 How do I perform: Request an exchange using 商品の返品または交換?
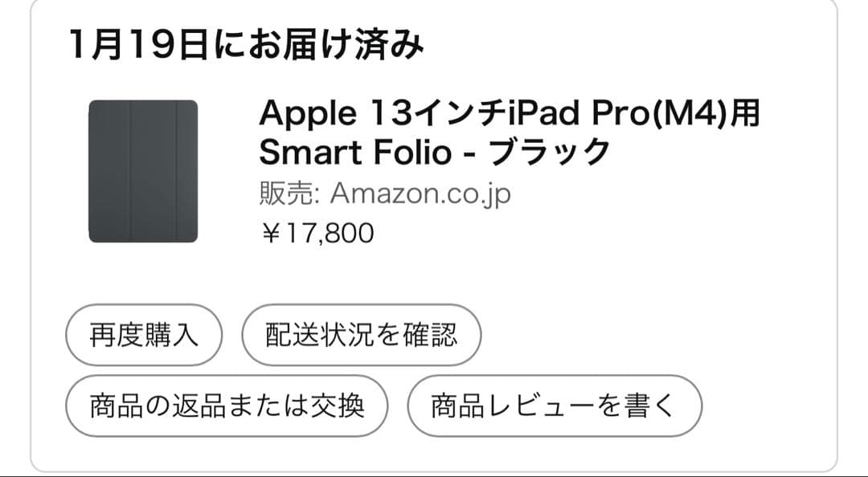click(228, 406)
